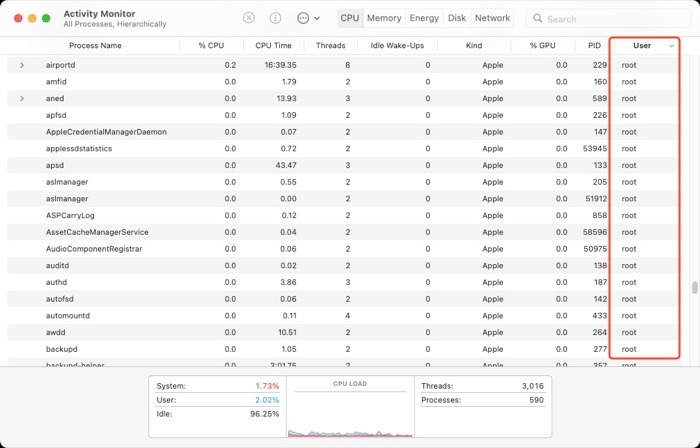This screenshot has width=700, height=448.
Task: Click the User column header
Action: (641, 45)
